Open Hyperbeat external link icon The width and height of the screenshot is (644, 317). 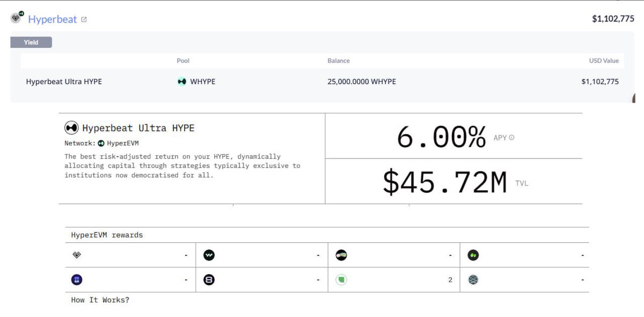tap(84, 19)
